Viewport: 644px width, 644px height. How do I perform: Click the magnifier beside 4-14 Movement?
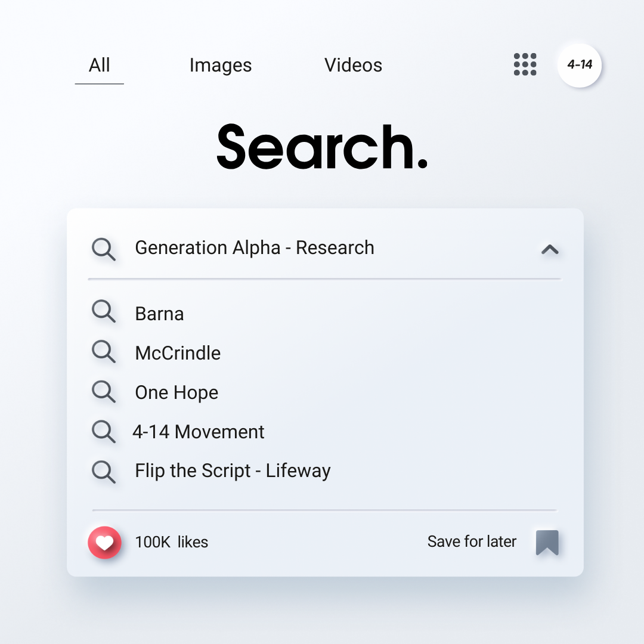[x=103, y=431]
